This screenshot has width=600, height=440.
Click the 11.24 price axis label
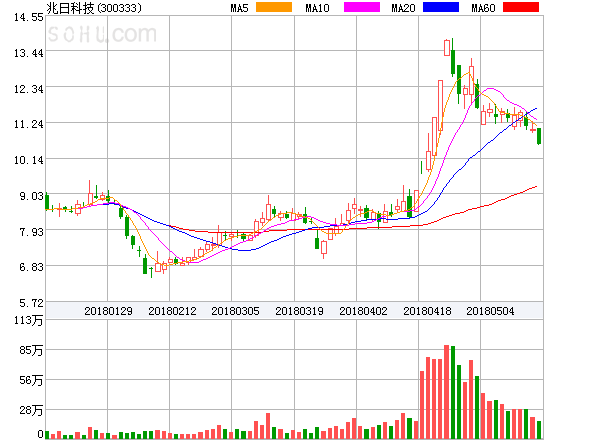(29, 124)
